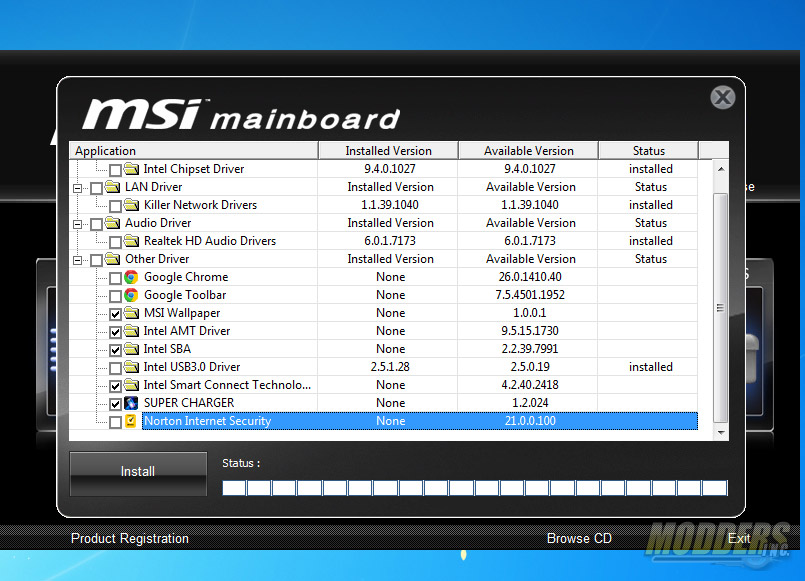This screenshot has height=581, width=805.
Task: Open Product Registration from the bottom bar
Action: coord(129,538)
